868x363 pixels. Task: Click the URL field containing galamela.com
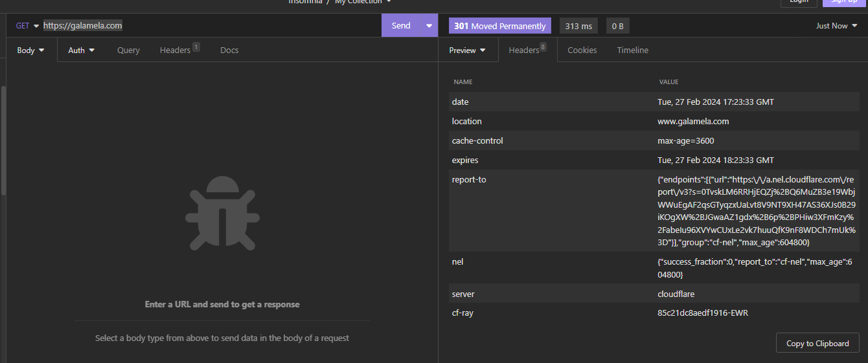[x=194, y=26]
